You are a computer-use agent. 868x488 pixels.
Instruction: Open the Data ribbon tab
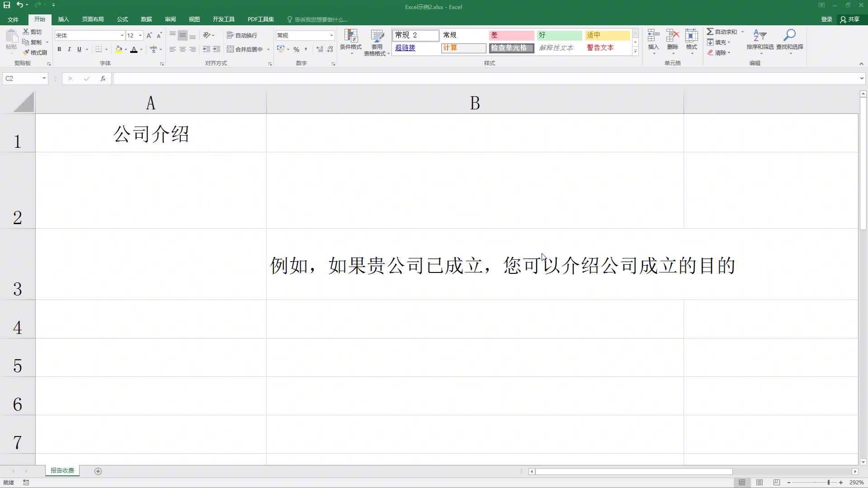click(x=146, y=19)
